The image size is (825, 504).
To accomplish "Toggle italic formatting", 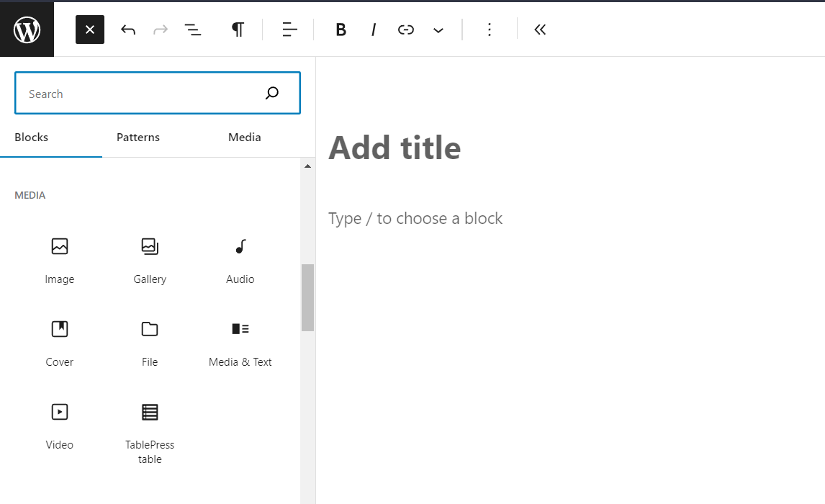I will click(x=374, y=30).
